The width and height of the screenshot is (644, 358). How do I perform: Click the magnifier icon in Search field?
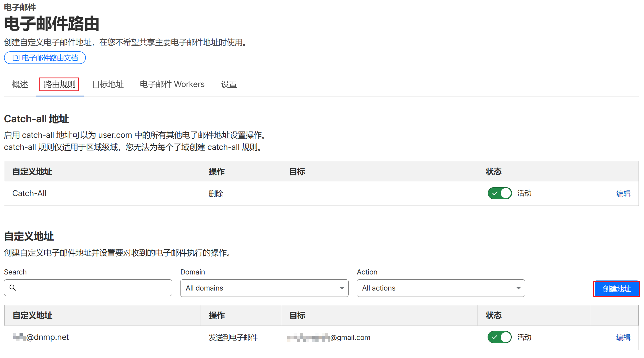point(13,288)
